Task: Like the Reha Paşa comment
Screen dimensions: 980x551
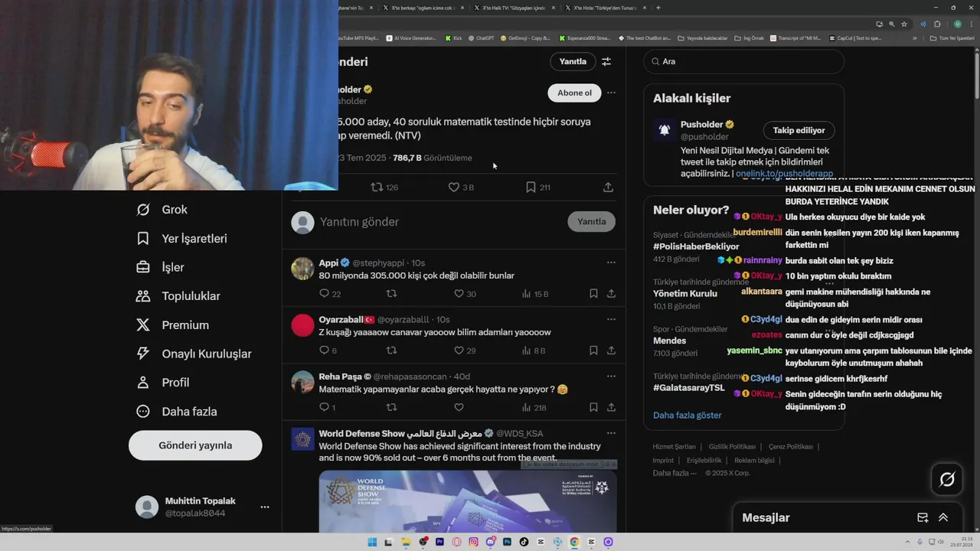Action: pos(459,408)
